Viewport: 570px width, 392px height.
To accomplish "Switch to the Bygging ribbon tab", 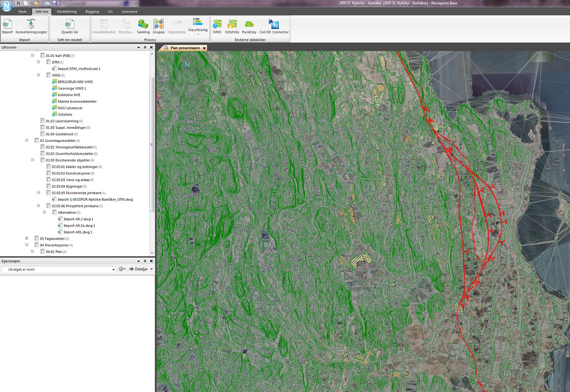I will click(x=92, y=12).
